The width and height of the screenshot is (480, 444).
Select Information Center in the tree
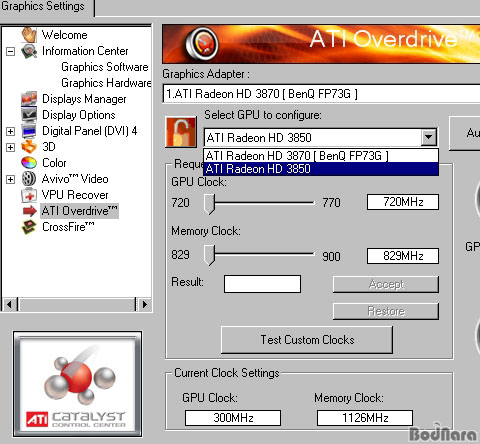(85, 51)
